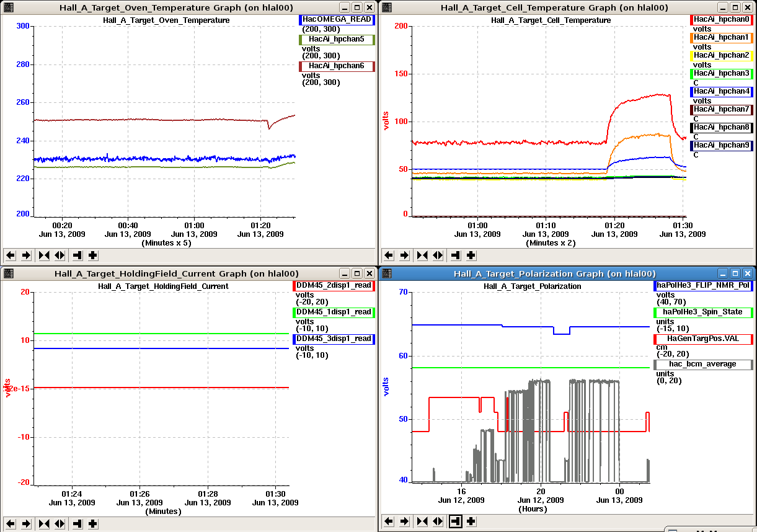Viewport: 757px width, 532px height.
Task: Click outward-triangles zoom-out icon in Polarization window
Action: tap(438, 521)
